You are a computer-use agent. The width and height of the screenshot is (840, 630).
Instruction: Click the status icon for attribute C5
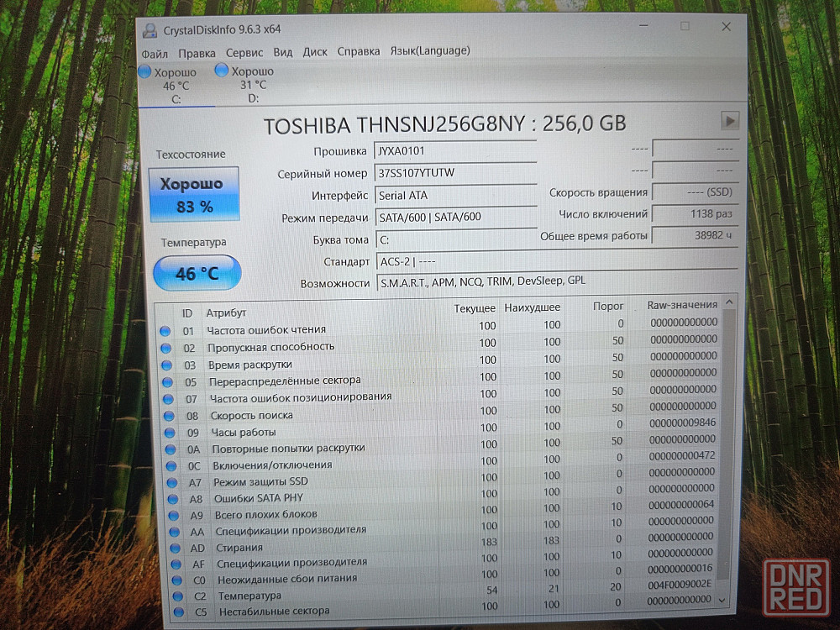click(x=178, y=612)
